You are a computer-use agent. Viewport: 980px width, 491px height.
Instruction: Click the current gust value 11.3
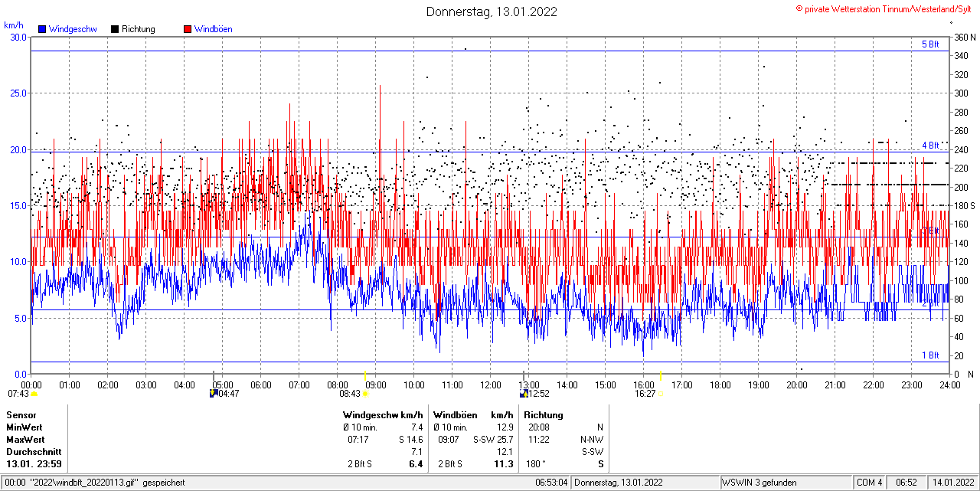(505, 464)
